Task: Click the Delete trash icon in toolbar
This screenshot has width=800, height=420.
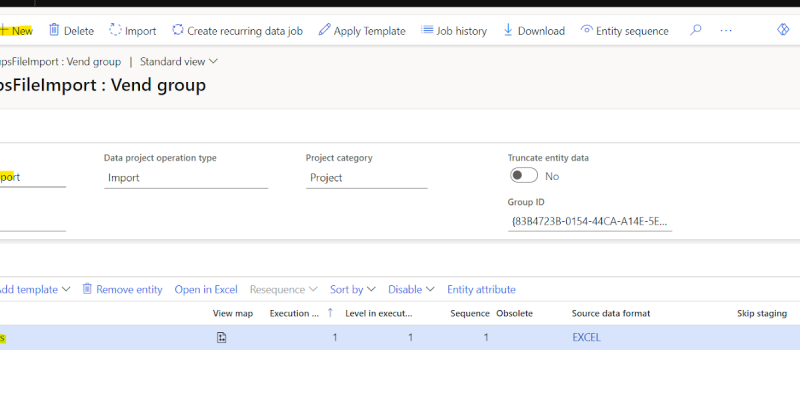Action: pyautogui.click(x=54, y=31)
